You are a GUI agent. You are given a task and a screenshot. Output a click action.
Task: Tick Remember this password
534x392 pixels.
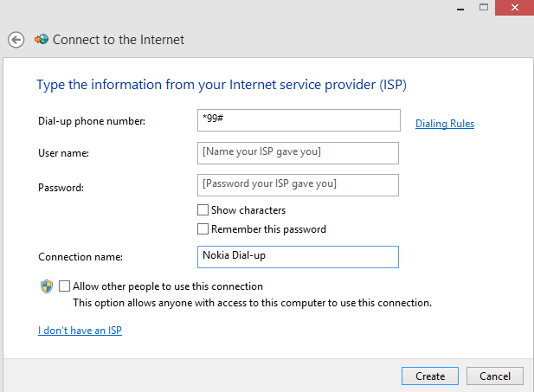(x=203, y=229)
